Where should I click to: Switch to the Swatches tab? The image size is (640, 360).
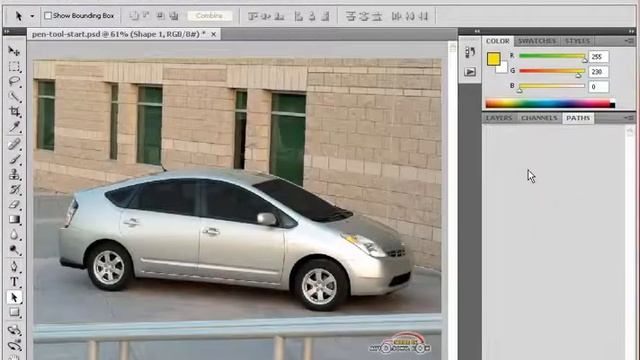click(536, 41)
